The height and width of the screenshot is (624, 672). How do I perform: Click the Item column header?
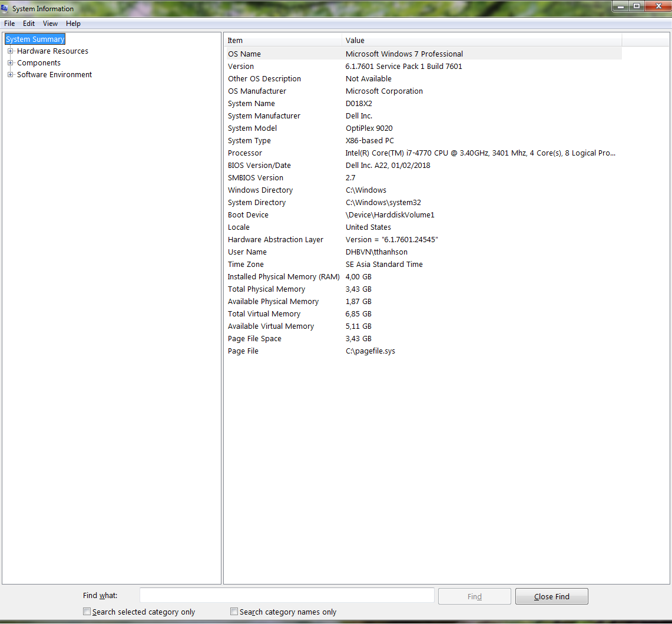(x=283, y=40)
